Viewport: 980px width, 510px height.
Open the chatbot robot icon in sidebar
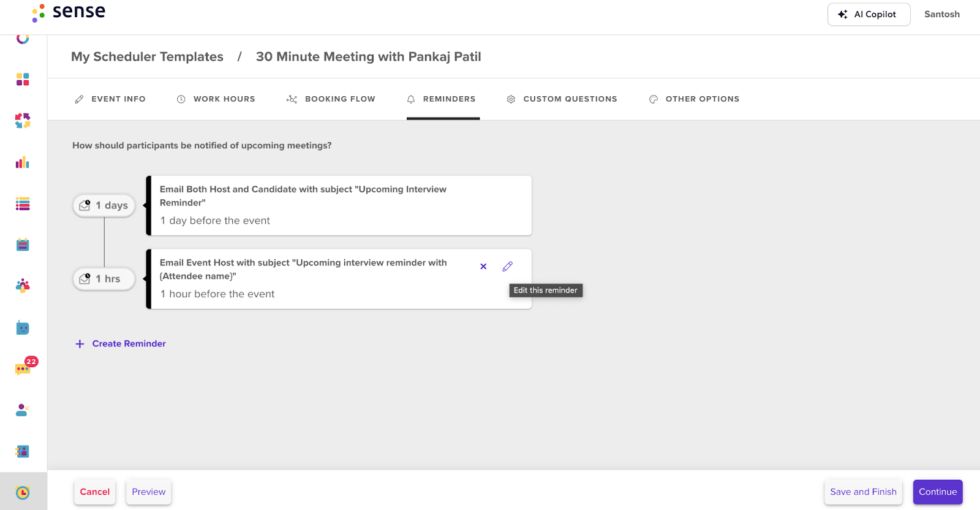coord(23,328)
